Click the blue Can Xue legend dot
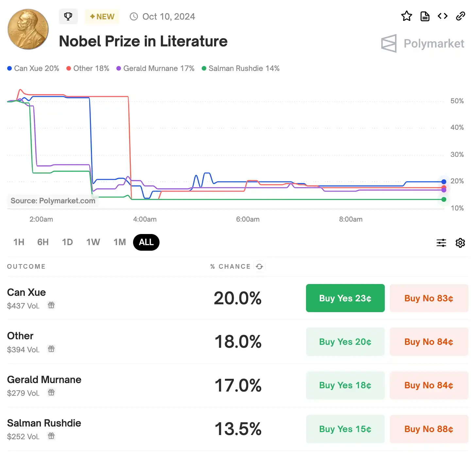The height and width of the screenshot is (453, 476). pyautogui.click(x=9, y=68)
